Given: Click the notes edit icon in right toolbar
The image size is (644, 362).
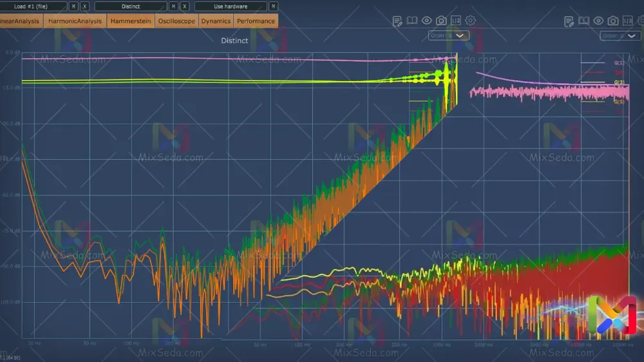Looking at the screenshot, I should (x=569, y=21).
